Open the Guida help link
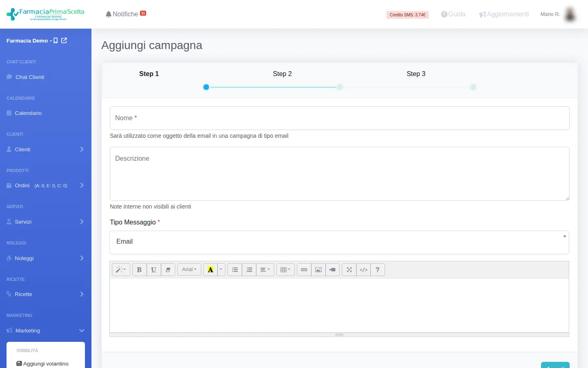The width and height of the screenshot is (588, 368). coord(453,14)
